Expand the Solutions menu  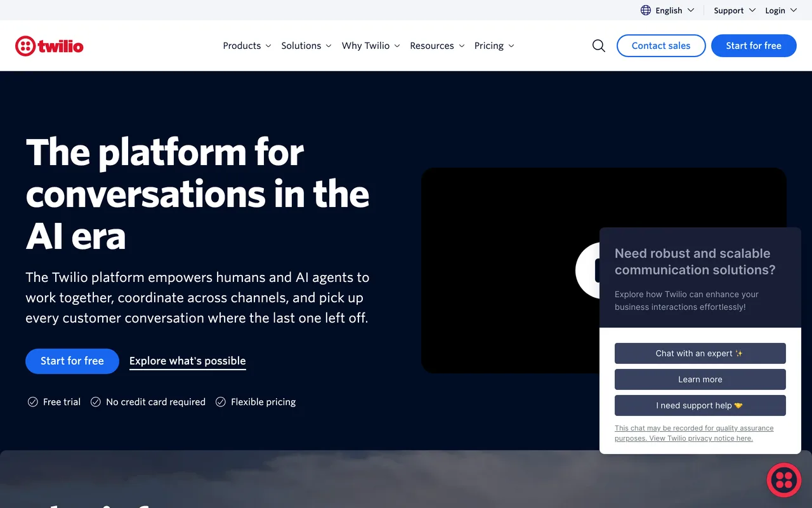(306, 46)
